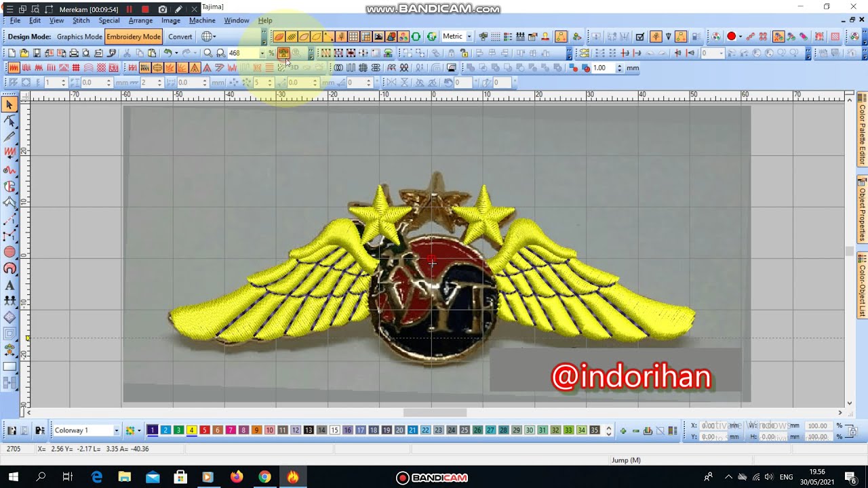Select the Complex Fill leaf-shaped digitizing icon
This screenshot has width=868, height=488.
pos(279,37)
